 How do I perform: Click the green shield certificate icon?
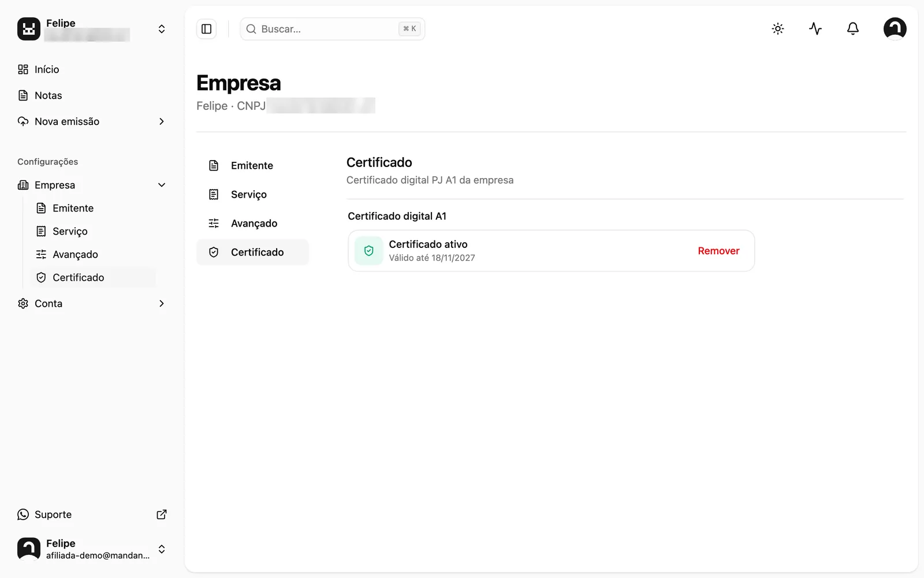point(368,251)
